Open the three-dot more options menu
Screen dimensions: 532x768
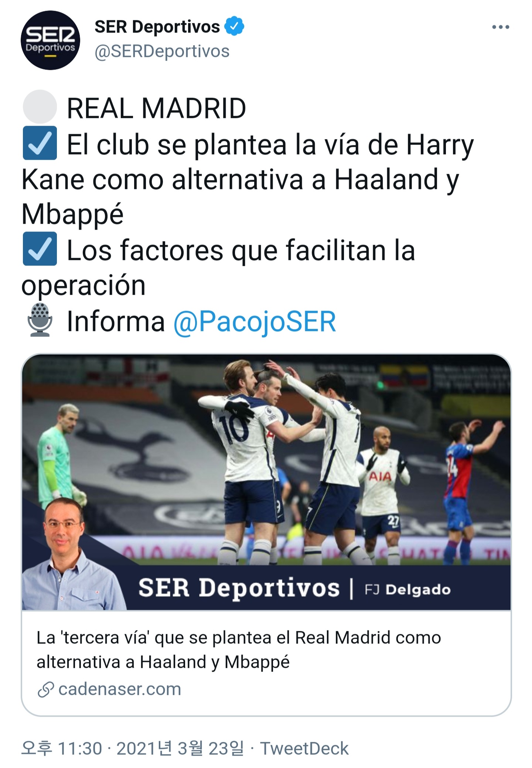pyautogui.click(x=501, y=27)
